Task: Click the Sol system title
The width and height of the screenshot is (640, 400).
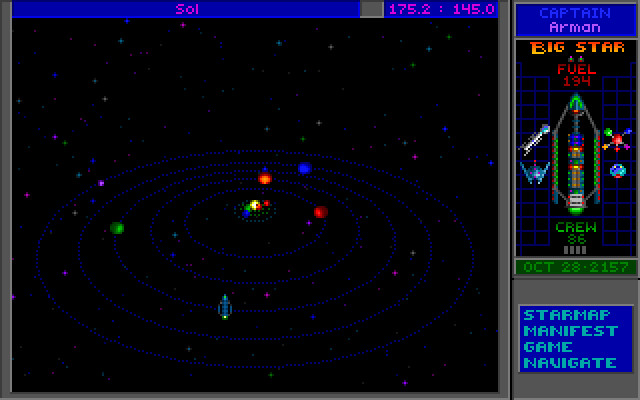Action: pos(187,9)
